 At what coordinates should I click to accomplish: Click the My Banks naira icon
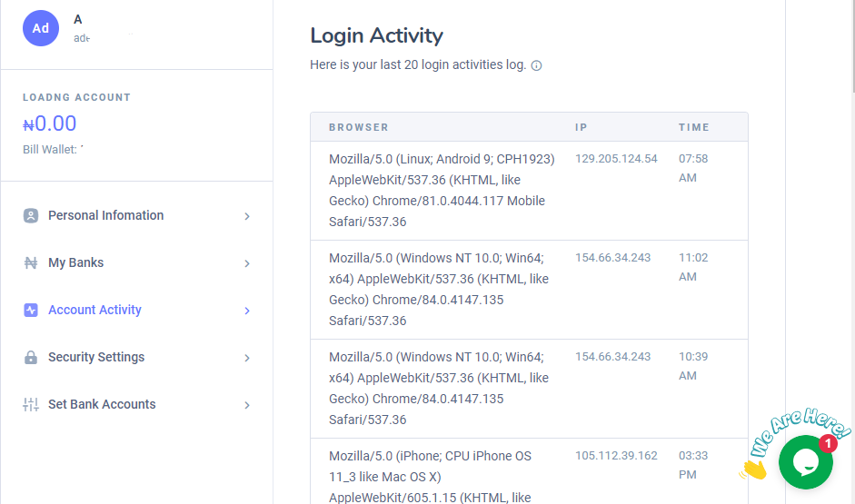[31, 263]
